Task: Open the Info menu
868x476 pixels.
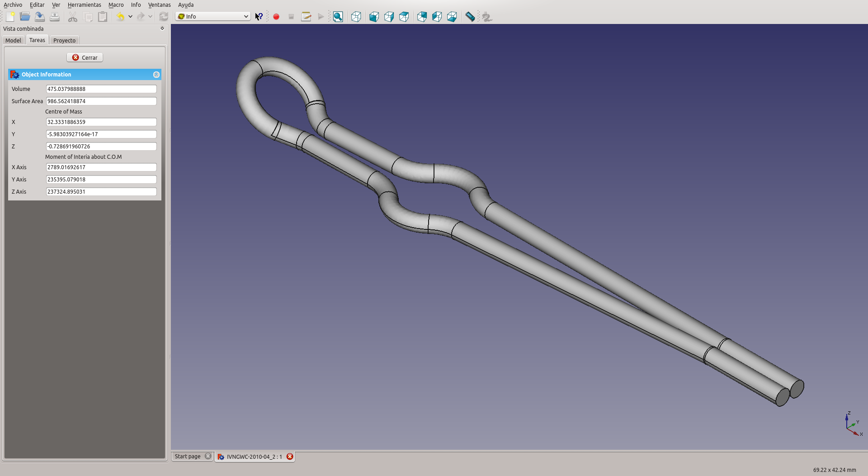Action: (136, 5)
